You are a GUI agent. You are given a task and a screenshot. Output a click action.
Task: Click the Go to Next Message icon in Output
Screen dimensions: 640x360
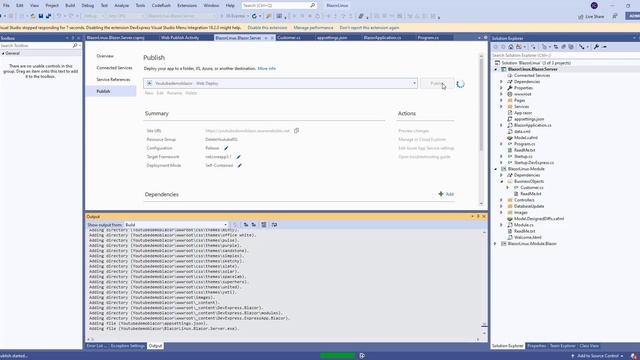click(x=253, y=225)
